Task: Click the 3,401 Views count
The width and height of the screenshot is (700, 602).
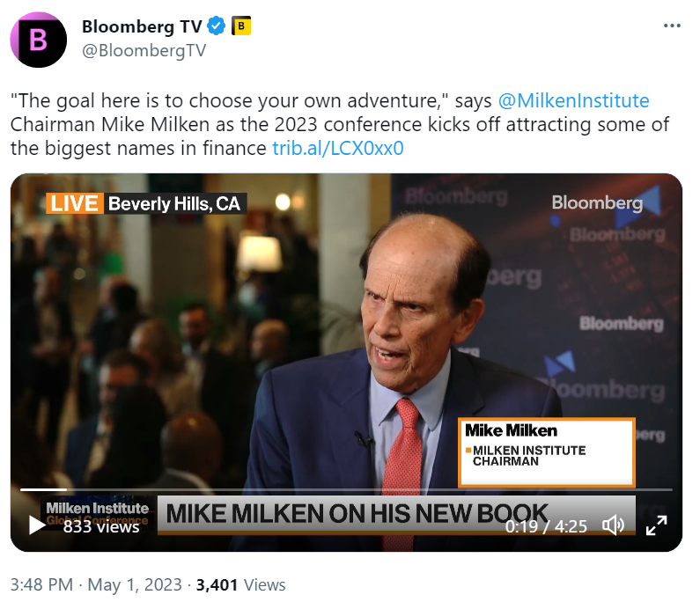Action: coord(240,584)
